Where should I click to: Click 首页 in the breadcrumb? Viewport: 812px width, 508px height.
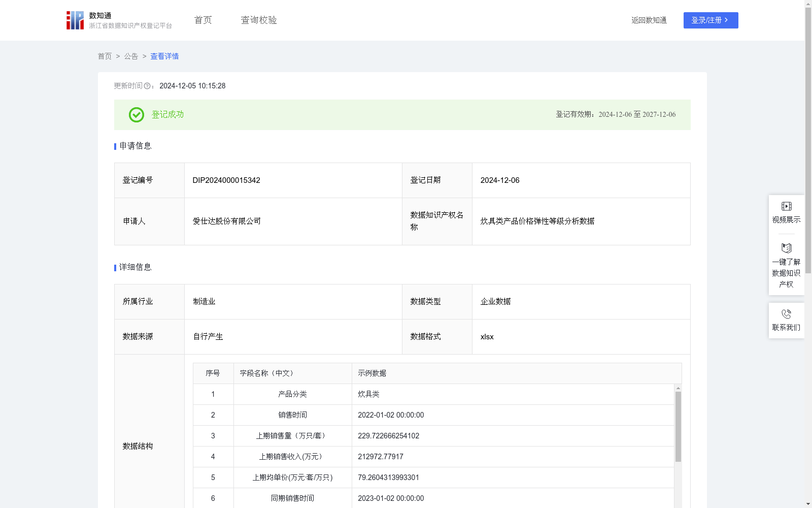(x=105, y=56)
